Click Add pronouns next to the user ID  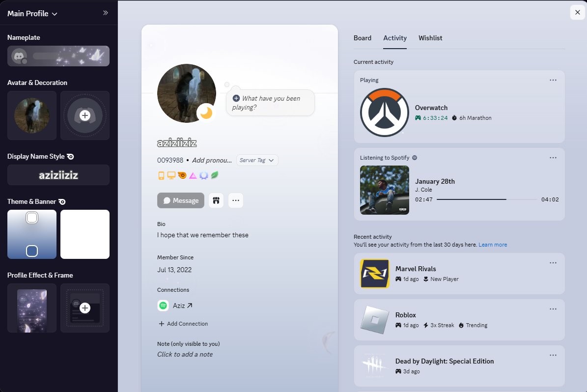212,160
